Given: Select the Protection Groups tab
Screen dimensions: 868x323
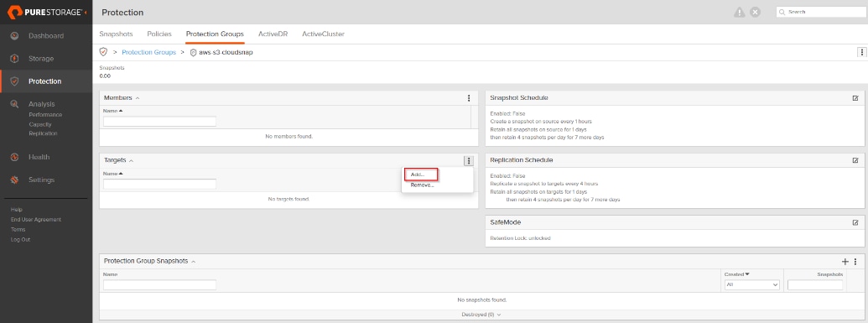Looking at the screenshot, I should [215, 34].
